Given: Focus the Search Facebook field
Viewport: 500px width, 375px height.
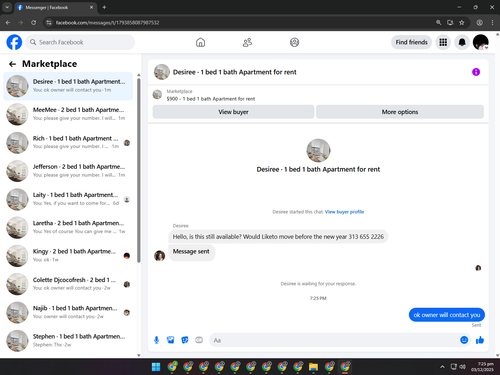Looking at the screenshot, I should pos(80,42).
